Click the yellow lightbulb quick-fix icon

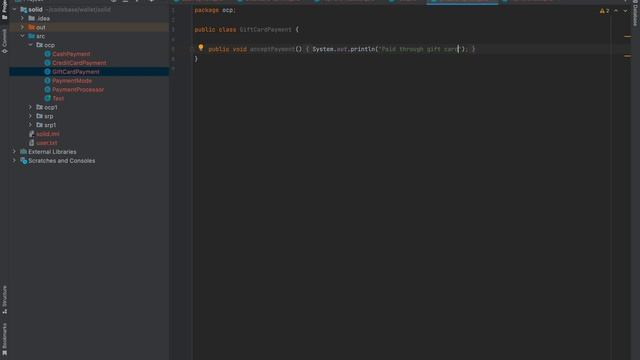201,48
